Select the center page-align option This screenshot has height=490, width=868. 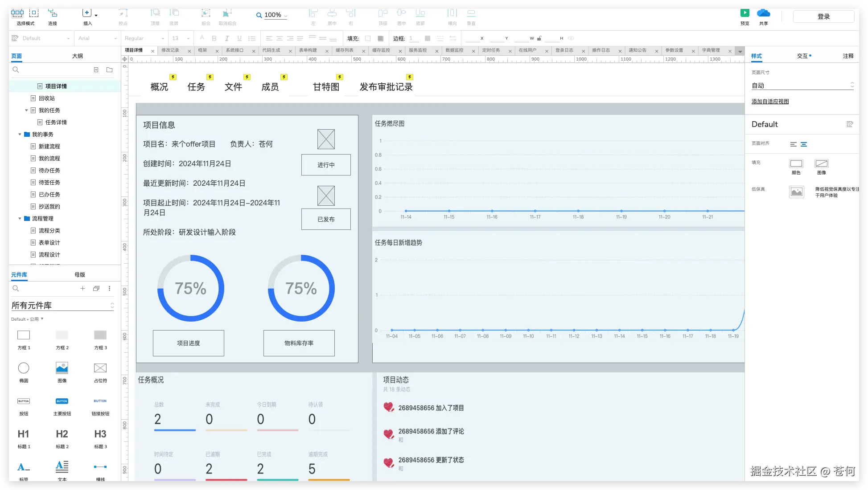(x=804, y=144)
